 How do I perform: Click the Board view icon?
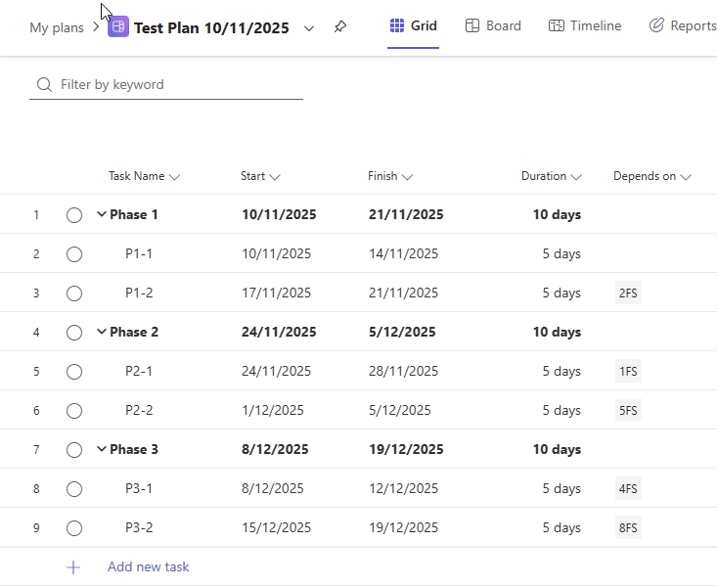(x=471, y=26)
